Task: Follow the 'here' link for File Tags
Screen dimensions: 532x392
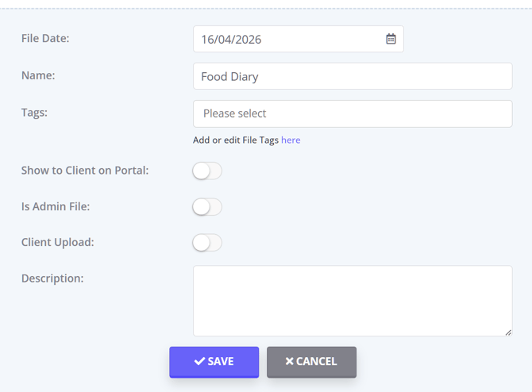Action: tap(291, 140)
